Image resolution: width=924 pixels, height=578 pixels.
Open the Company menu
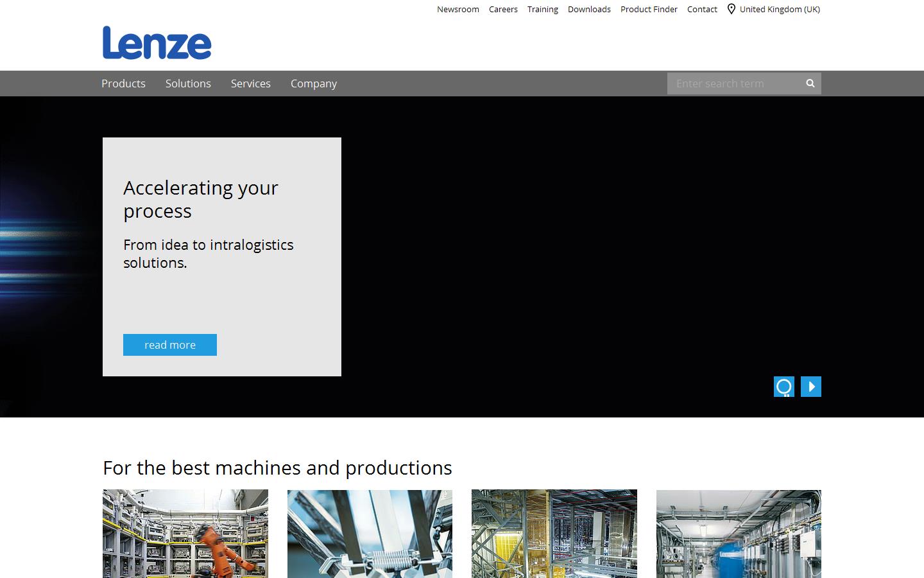tap(314, 83)
